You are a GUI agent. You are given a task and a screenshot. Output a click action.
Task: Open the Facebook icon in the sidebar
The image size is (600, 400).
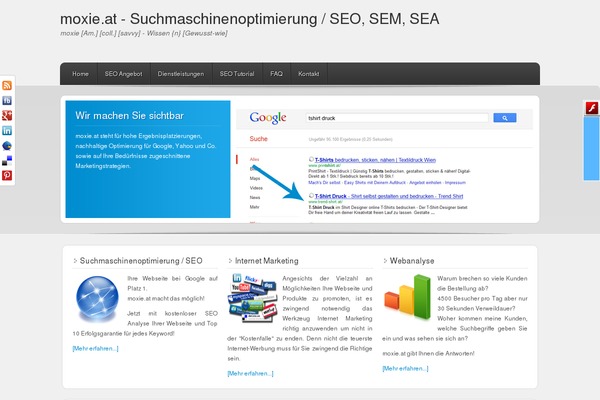click(7, 100)
